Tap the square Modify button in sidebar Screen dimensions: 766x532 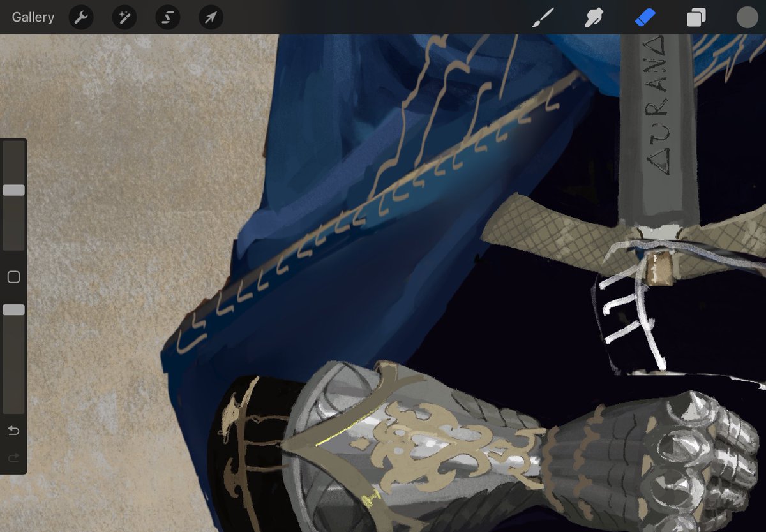[13, 277]
